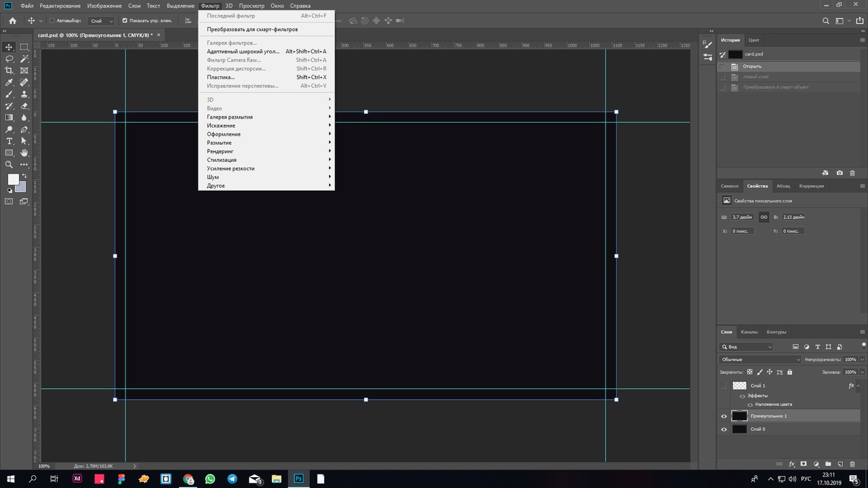The image size is (868, 488).
Task: Select the Horizontal Type tool
Action: coord(9,141)
